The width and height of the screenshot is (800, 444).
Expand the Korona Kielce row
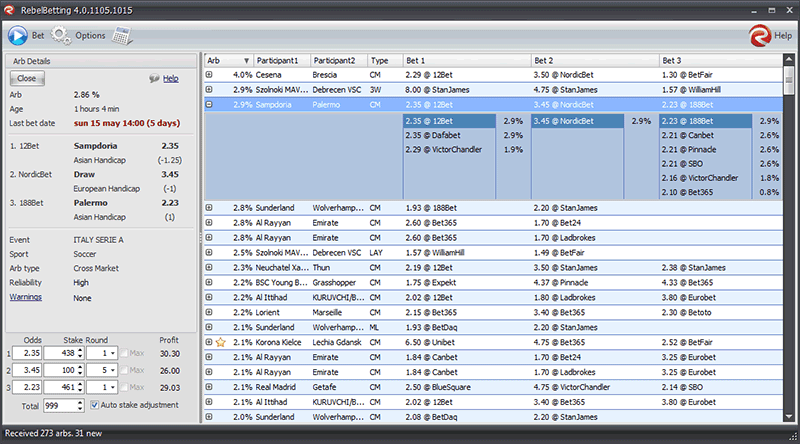click(209, 342)
